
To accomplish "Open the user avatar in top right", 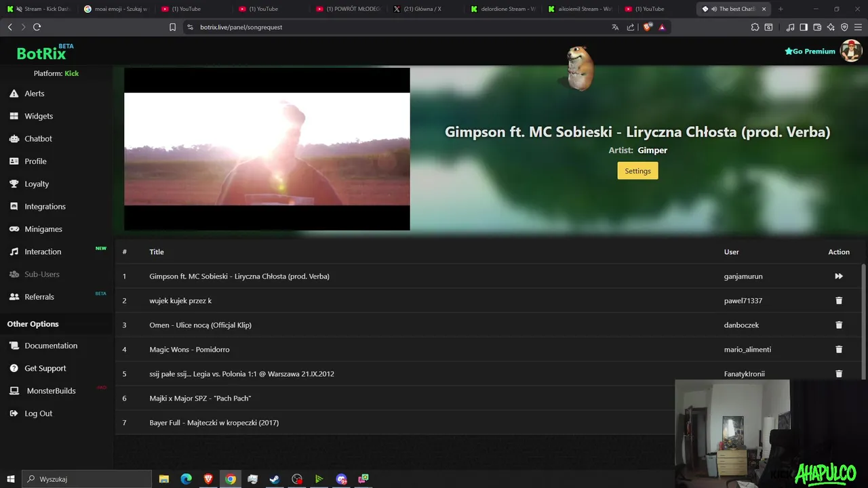I will 850,51.
